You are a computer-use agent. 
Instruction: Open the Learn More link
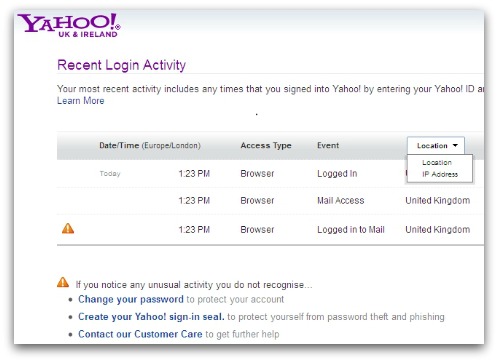coord(81,101)
